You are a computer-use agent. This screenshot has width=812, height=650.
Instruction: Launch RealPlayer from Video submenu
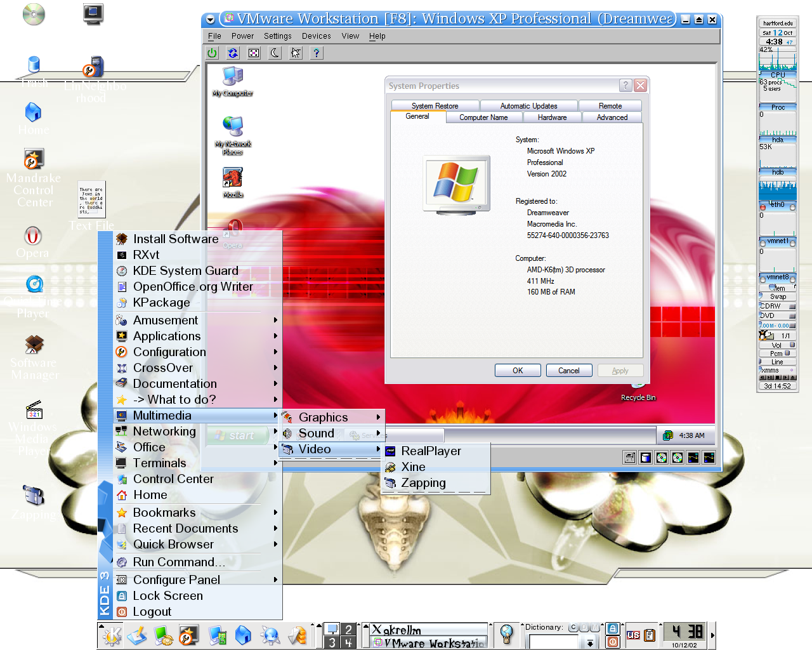click(x=436, y=451)
